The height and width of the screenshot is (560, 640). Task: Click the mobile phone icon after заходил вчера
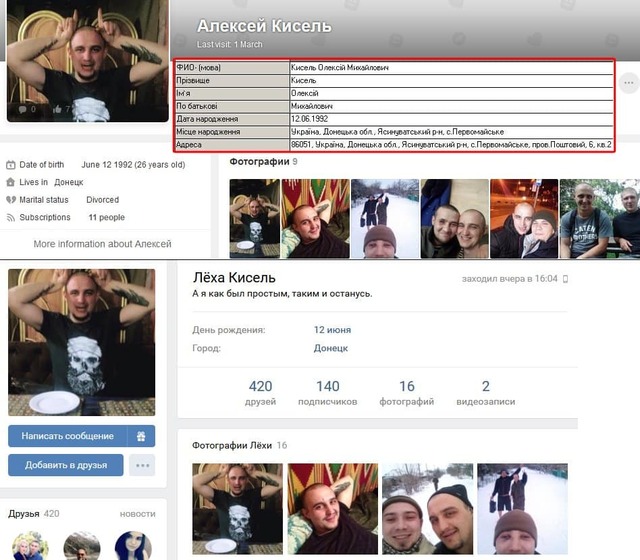(x=565, y=279)
